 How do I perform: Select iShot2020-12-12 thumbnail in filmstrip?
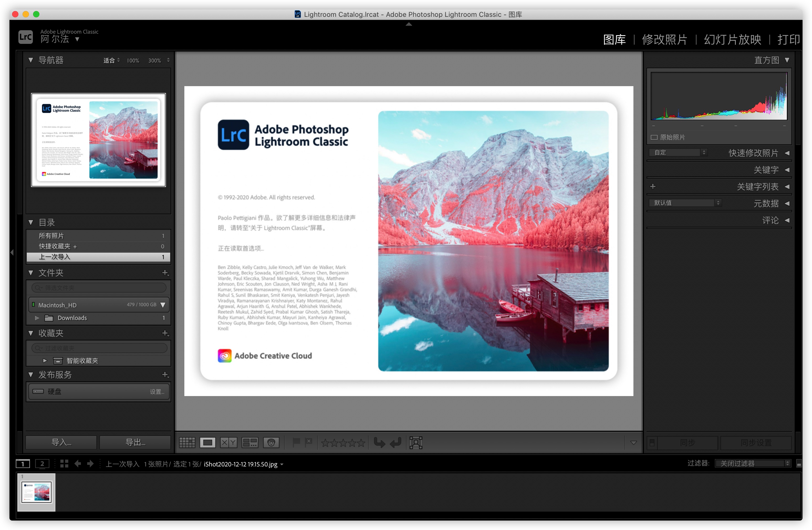[x=37, y=496]
